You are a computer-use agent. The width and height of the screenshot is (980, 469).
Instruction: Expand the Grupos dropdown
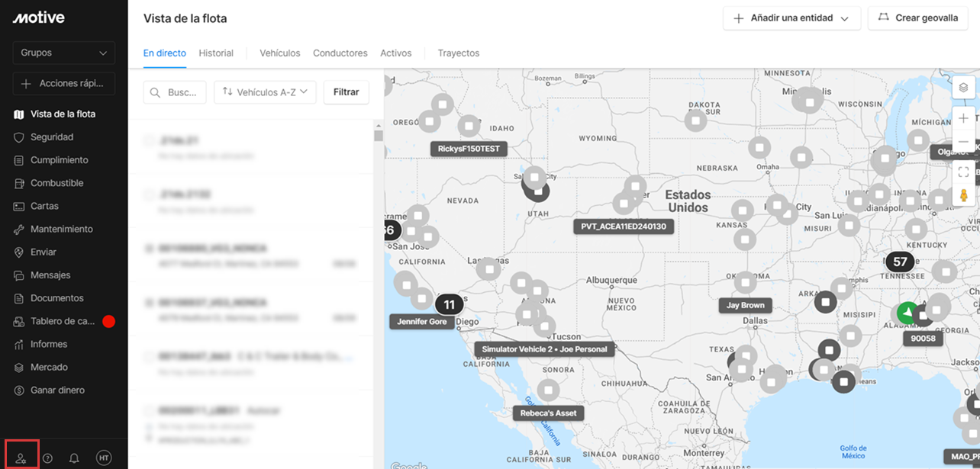[x=64, y=53]
